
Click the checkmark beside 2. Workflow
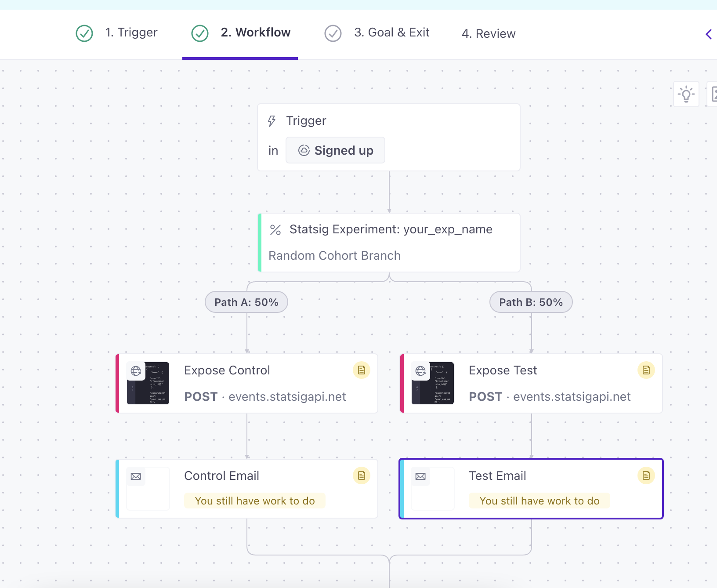[200, 33]
